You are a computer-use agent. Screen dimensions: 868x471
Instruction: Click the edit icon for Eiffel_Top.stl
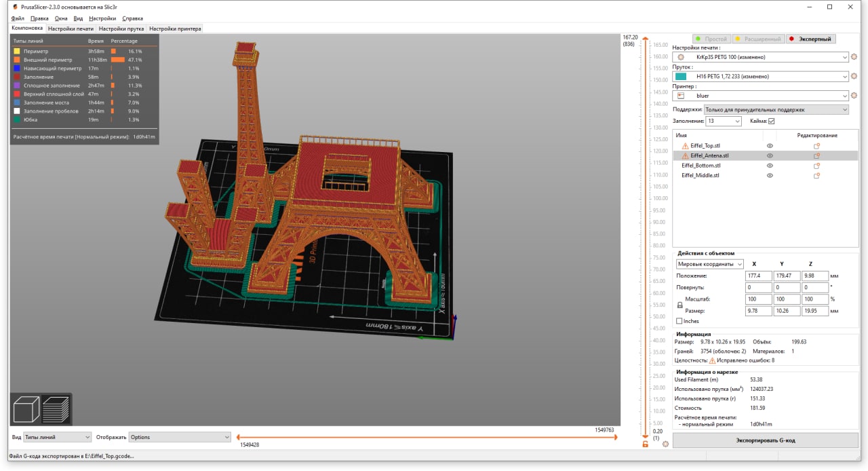coord(816,146)
